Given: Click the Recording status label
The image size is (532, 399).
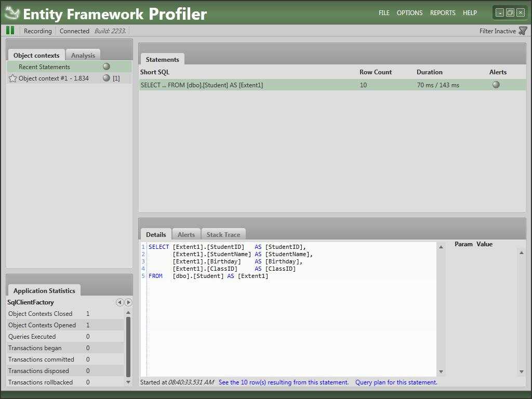Looking at the screenshot, I should click(37, 31).
